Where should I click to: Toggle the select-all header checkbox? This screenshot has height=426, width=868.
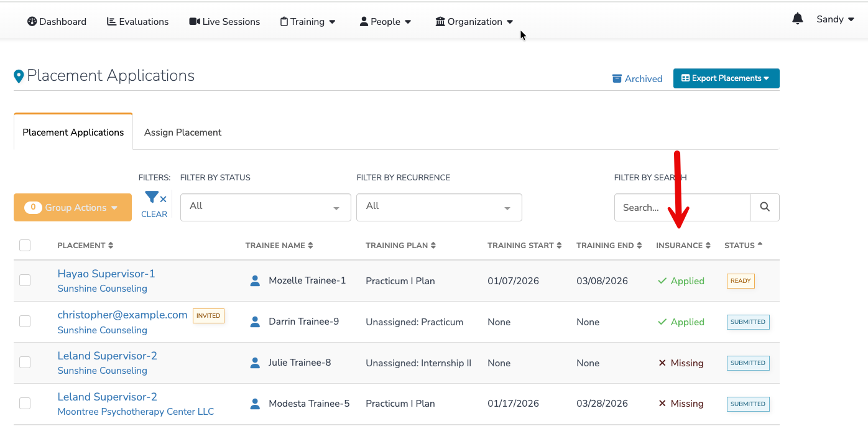[x=25, y=245]
